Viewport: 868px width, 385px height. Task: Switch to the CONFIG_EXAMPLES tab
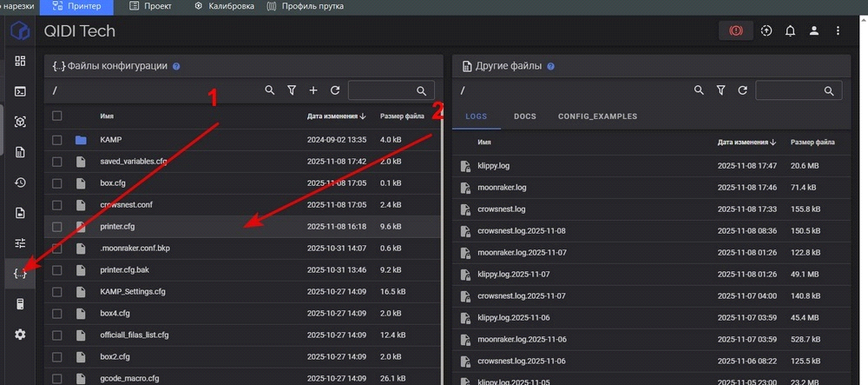tap(597, 116)
